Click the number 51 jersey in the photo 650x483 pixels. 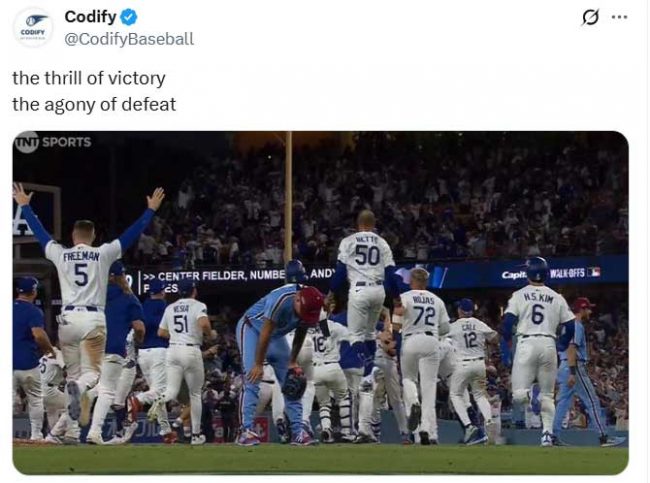(182, 322)
